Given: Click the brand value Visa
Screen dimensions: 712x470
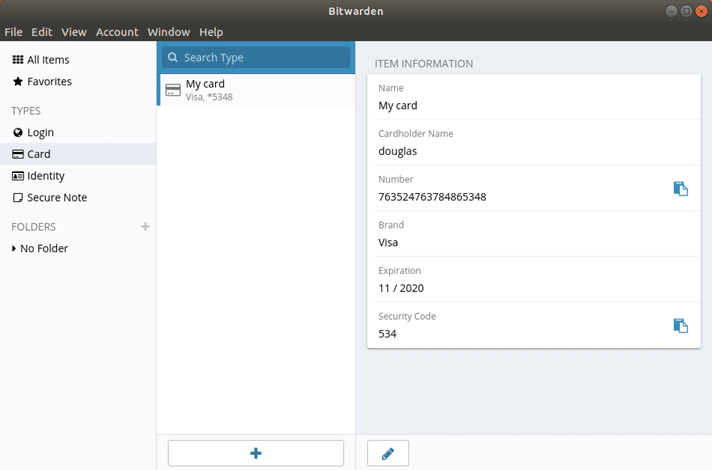Looking at the screenshot, I should coord(388,242).
